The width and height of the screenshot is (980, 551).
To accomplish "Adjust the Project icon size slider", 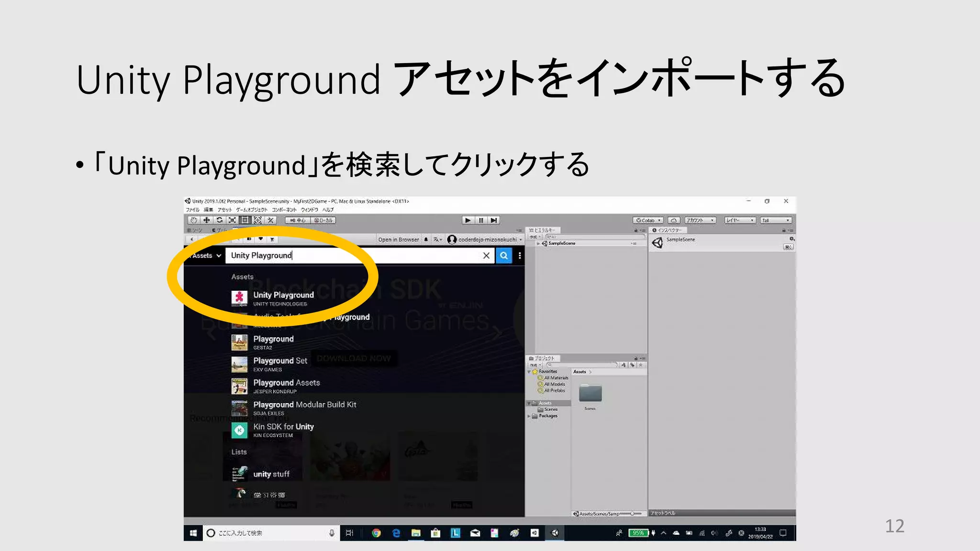I will coord(632,513).
